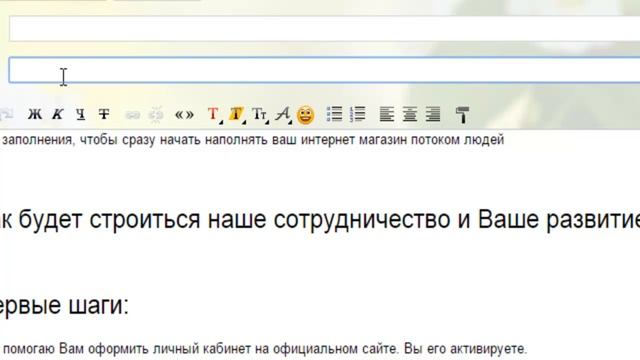
Task: Click the redo arrow icon
Action: tap(6, 114)
